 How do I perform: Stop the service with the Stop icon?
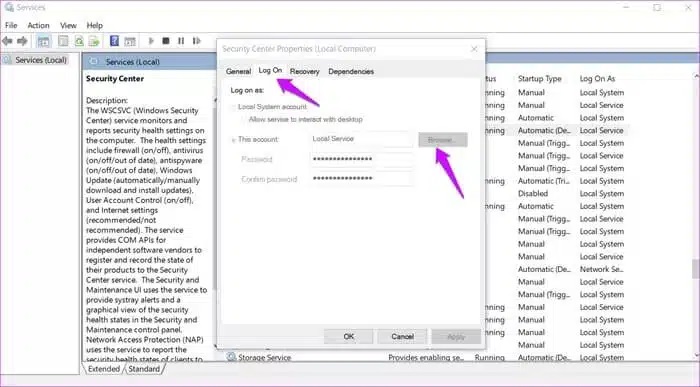point(166,41)
